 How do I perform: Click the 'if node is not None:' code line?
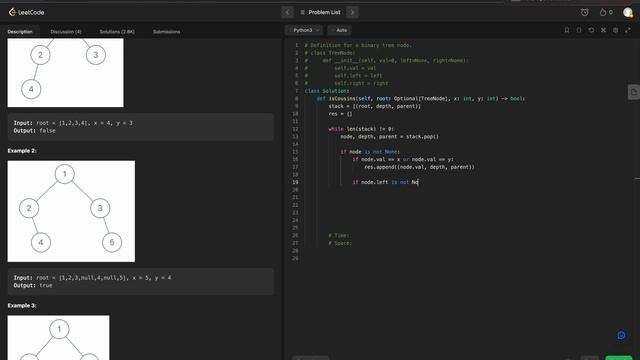(x=370, y=152)
